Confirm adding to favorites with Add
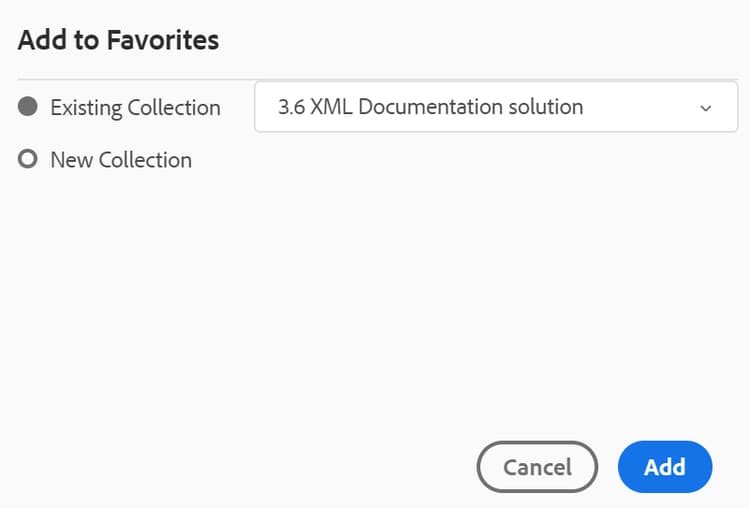This screenshot has width=750, height=508. [x=664, y=467]
